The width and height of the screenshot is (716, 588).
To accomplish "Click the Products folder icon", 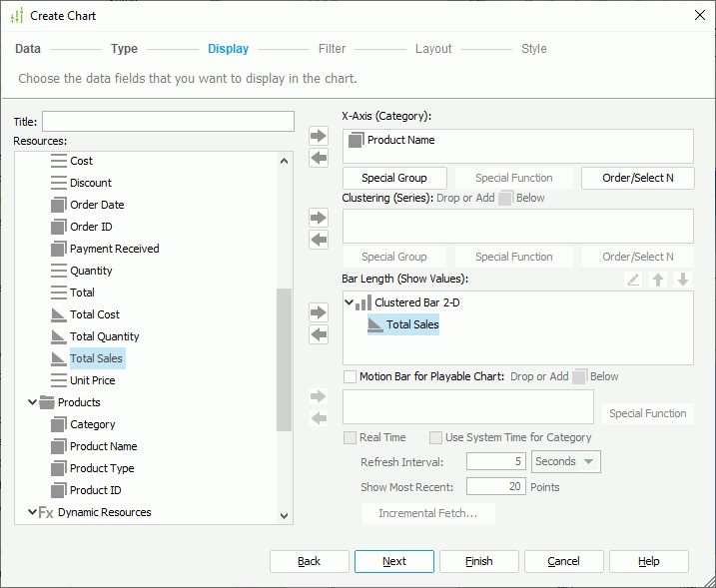I will tap(47, 402).
